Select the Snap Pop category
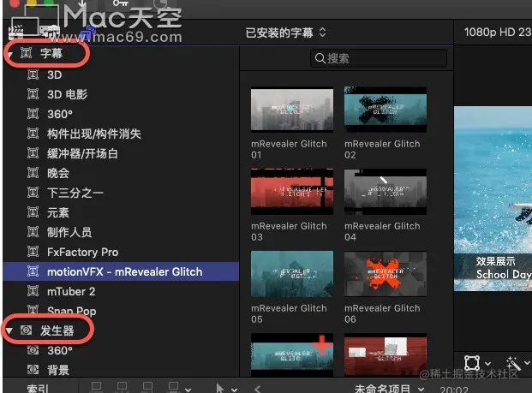This screenshot has height=393, width=532. point(121,310)
